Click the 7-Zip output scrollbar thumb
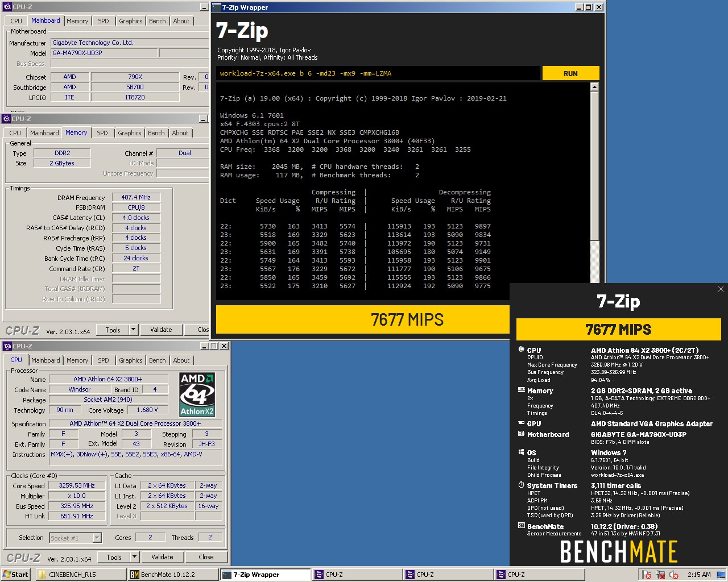 click(594, 166)
